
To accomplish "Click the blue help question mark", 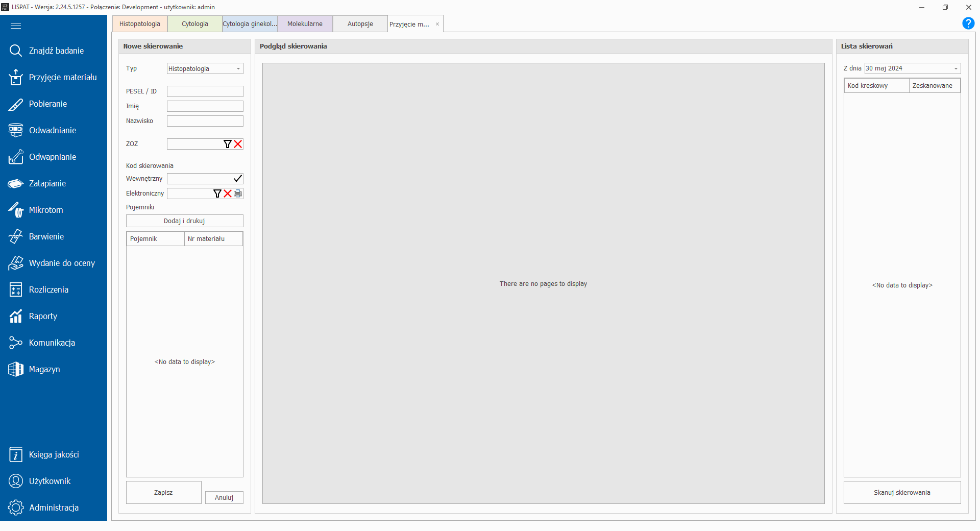I will [968, 23].
